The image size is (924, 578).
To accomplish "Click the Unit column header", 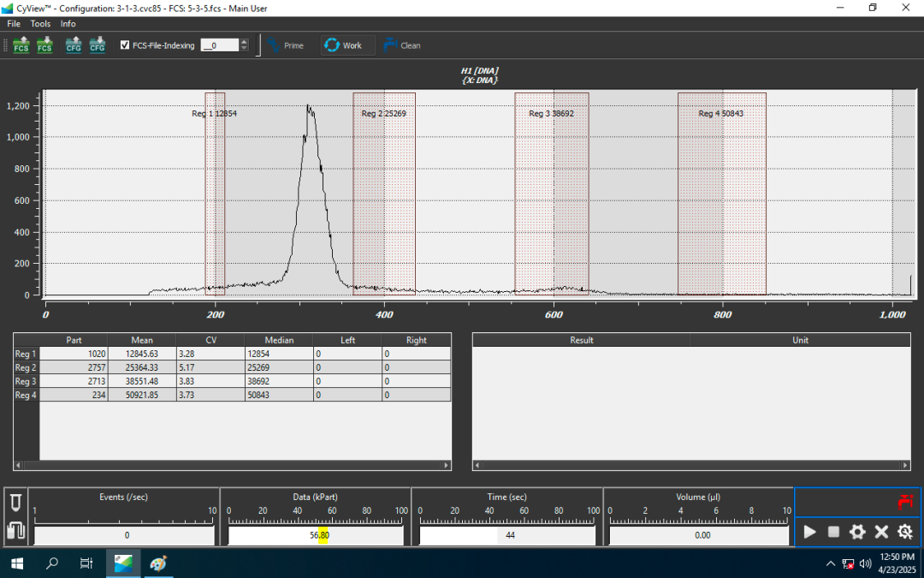I will (800, 340).
